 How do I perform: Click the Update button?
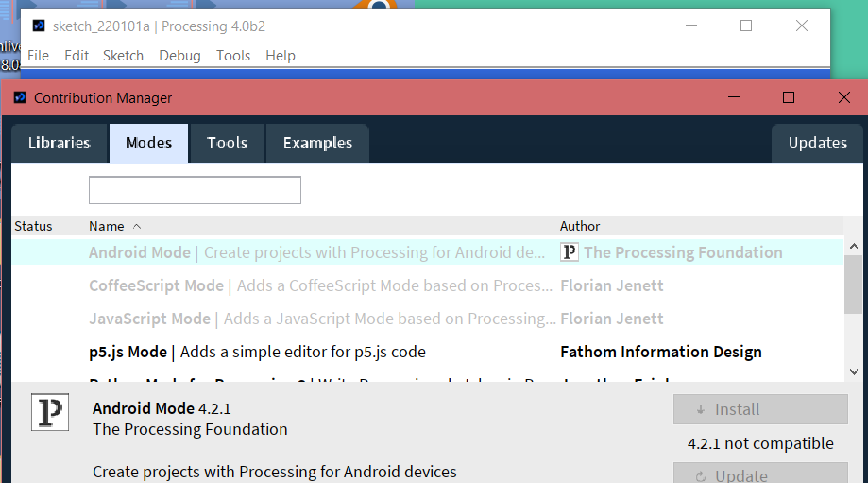[x=760, y=474]
